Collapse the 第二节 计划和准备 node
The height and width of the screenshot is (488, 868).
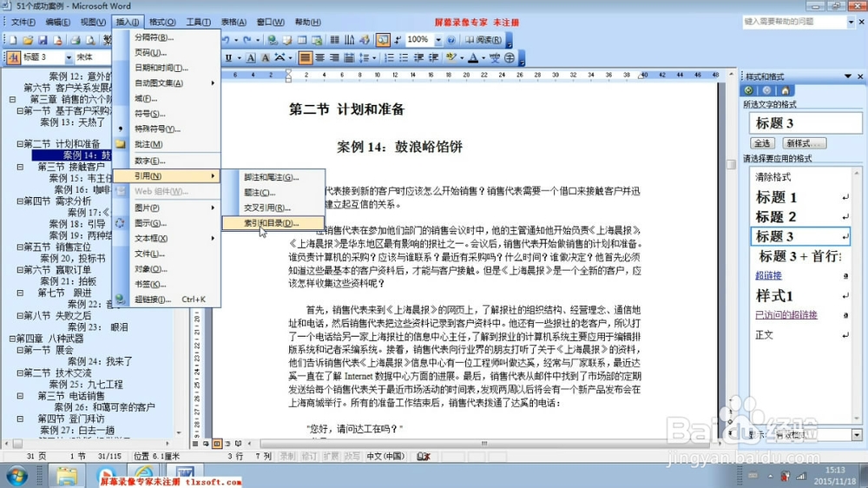[20, 144]
